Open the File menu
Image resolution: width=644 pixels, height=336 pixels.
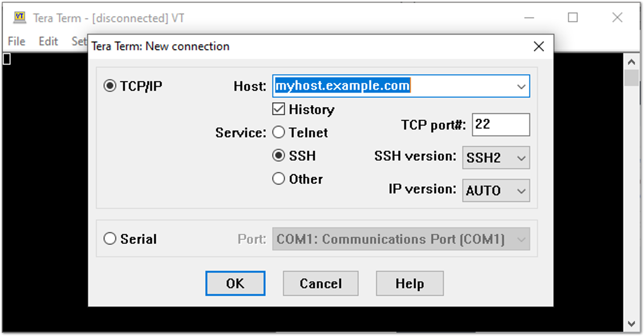point(16,41)
